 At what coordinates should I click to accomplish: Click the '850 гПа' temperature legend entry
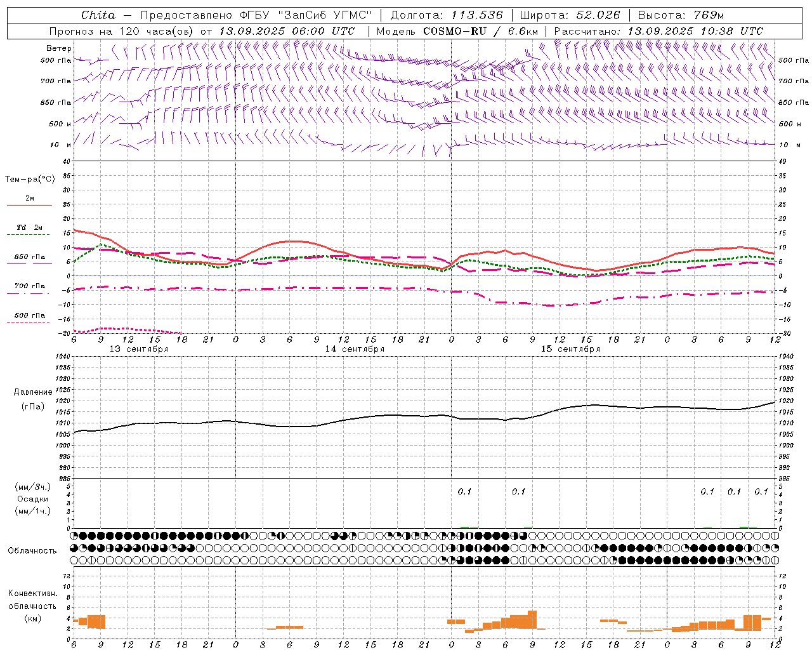click(x=30, y=256)
